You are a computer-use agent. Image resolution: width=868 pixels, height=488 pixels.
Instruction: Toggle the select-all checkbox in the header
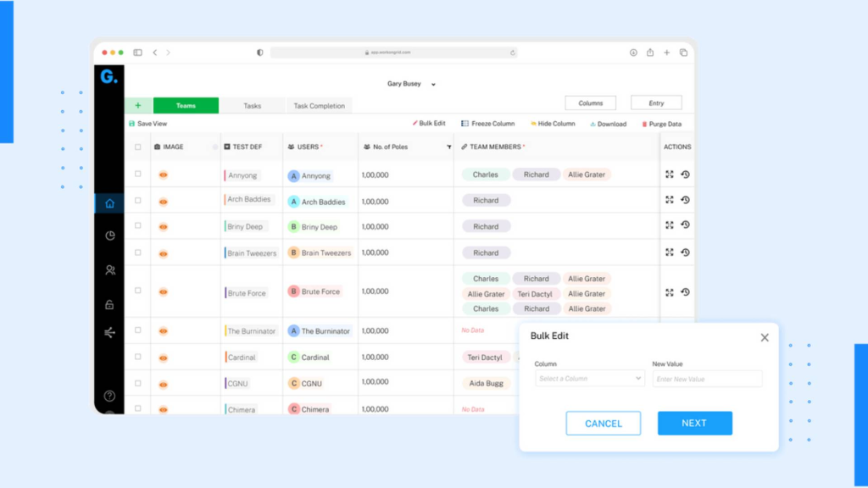click(138, 146)
